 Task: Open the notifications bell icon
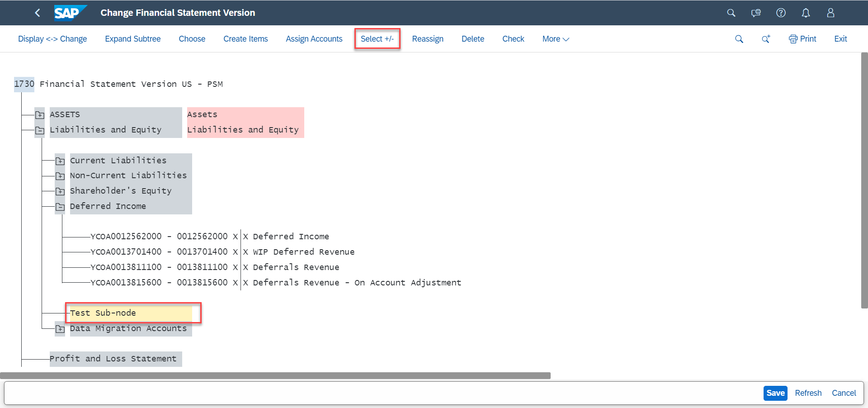806,13
